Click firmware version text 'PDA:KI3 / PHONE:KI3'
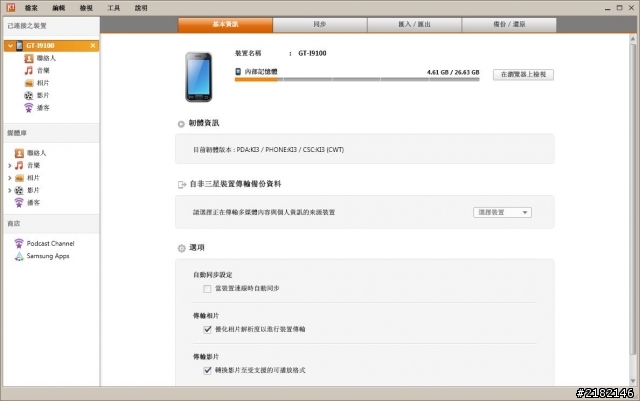 268,150
